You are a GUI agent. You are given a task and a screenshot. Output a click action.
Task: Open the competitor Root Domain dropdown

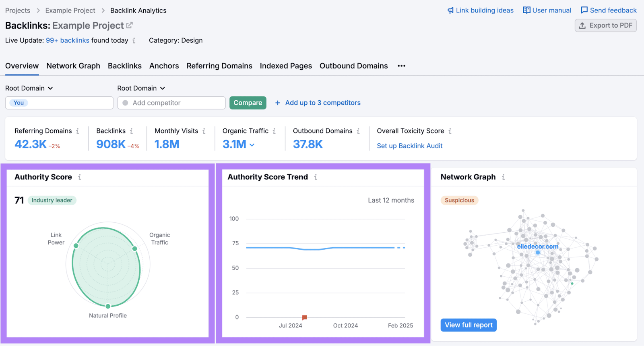click(x=141, y=88)
